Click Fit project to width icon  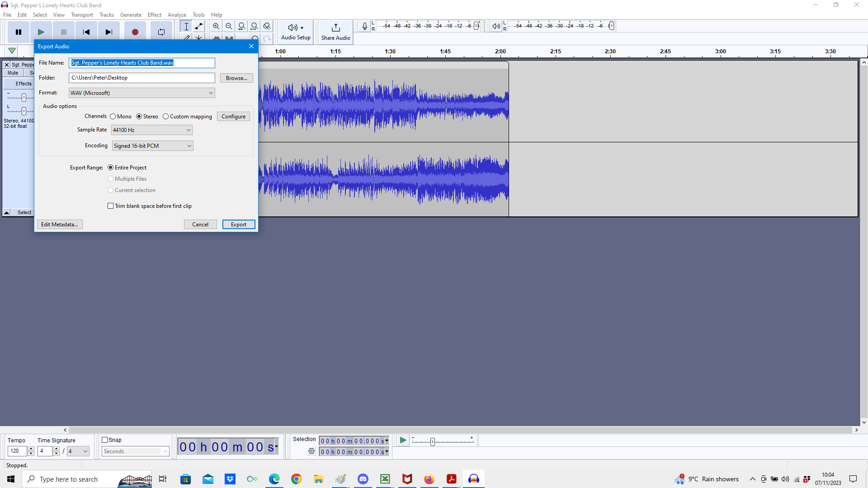pos(255,26)
